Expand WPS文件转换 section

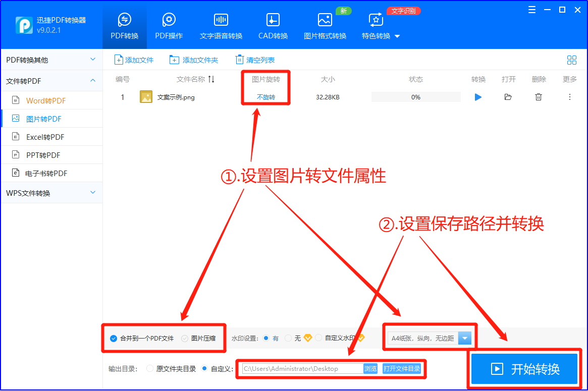pos(52,193)
